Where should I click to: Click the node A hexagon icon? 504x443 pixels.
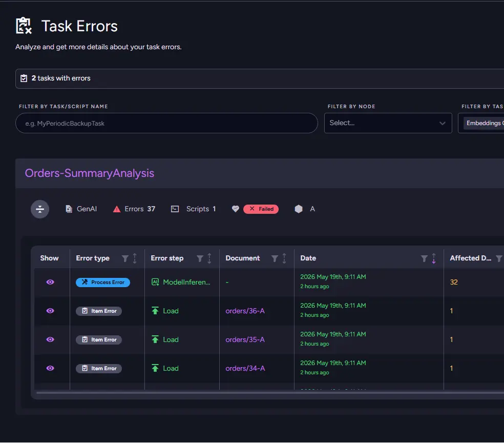299,209
